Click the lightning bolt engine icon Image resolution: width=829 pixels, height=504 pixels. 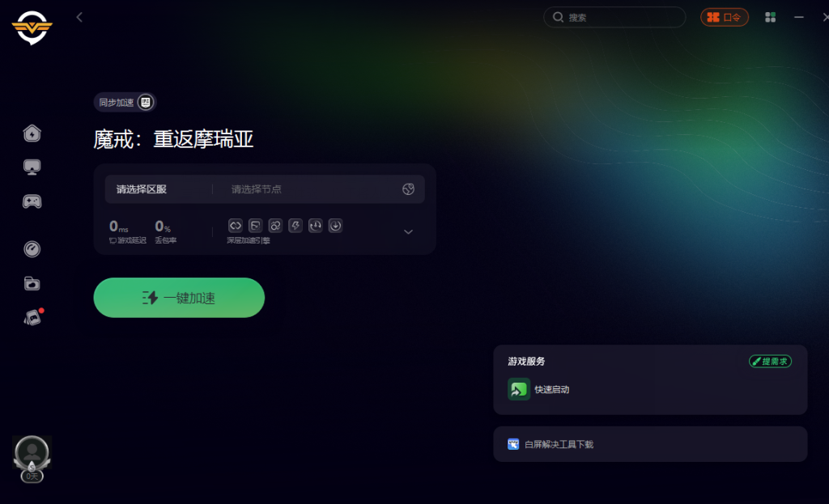tap(295, 226)
